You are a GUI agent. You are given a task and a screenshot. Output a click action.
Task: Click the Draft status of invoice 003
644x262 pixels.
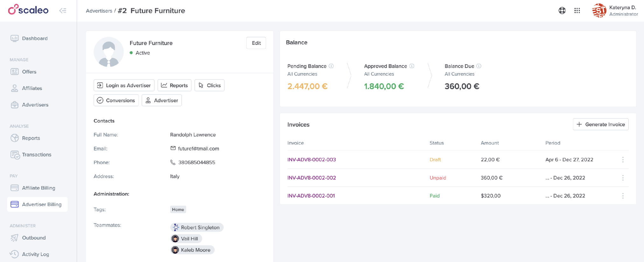pyautogui.click(x=435, y=160)
